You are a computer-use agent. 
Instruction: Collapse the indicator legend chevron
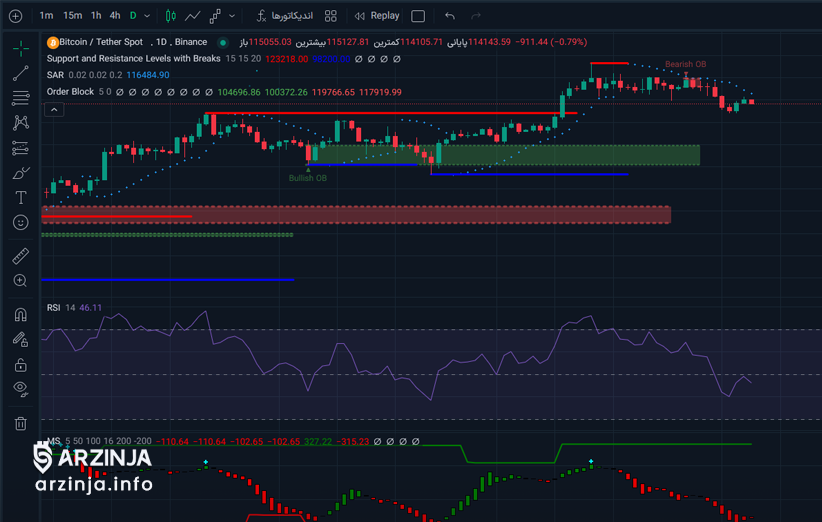point(54,110)
